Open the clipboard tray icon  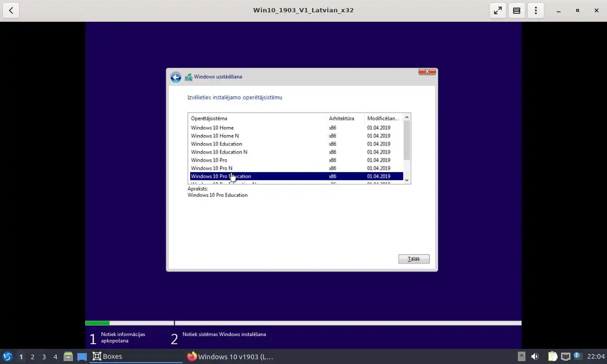552,356
